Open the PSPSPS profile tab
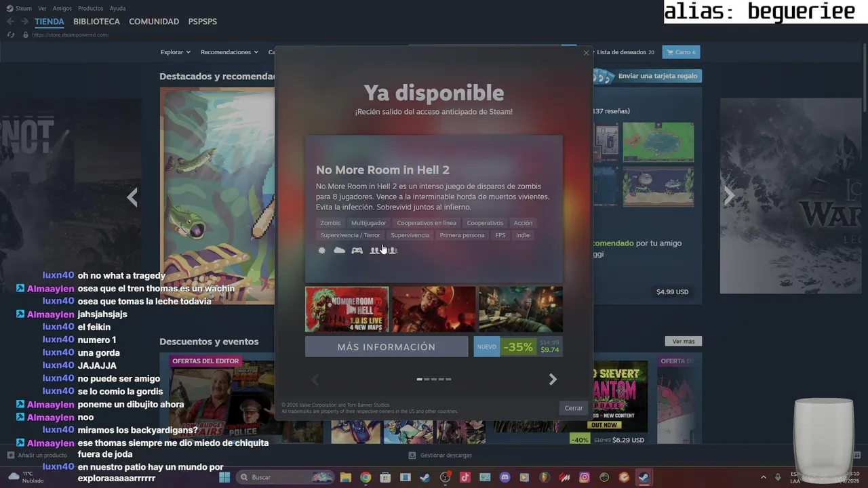 coord(203,22)
